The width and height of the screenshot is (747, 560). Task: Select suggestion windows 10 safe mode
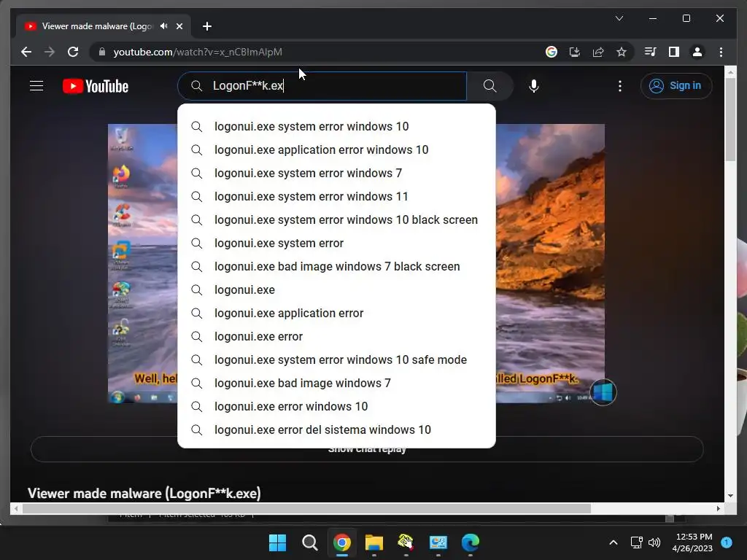coord(336,359)
